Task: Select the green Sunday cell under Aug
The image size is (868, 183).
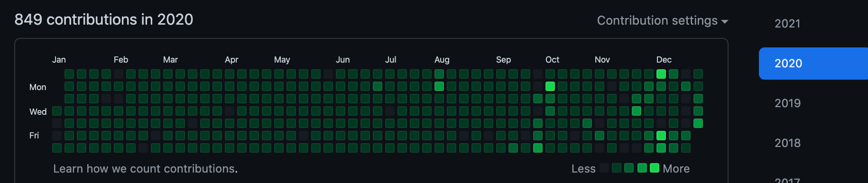Action: pyautogui.click(x=439, y=74)
